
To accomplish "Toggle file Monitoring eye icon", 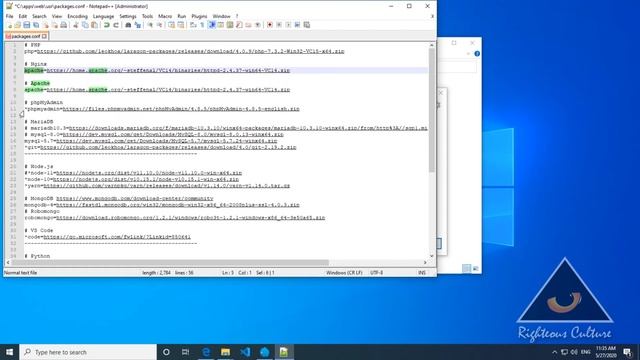I will 258,25.
